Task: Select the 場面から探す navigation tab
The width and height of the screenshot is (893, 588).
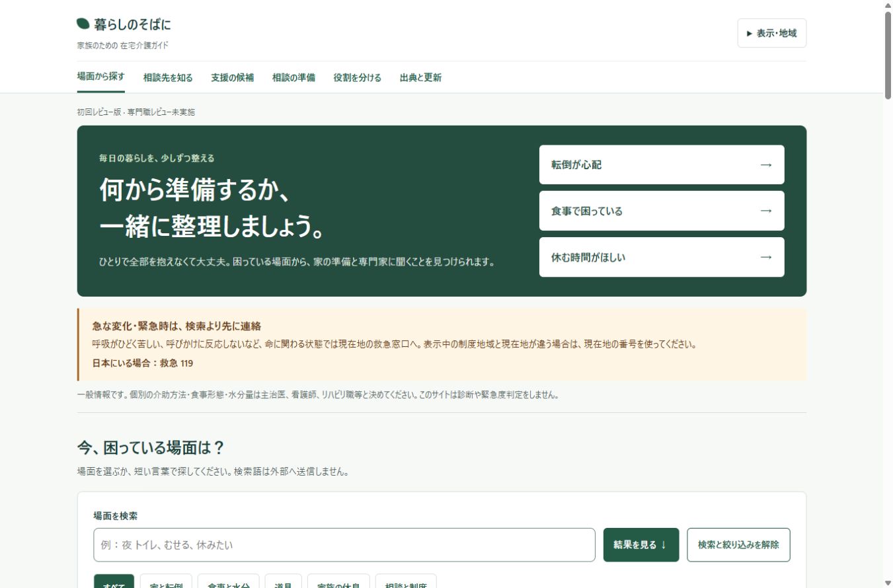Action: coord(101,77)
